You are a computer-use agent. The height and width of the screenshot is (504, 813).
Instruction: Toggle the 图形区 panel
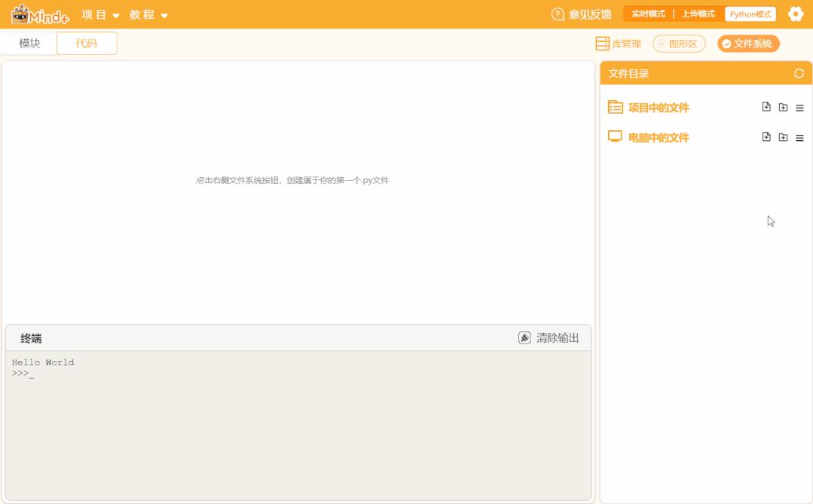(x=681, y=43)
